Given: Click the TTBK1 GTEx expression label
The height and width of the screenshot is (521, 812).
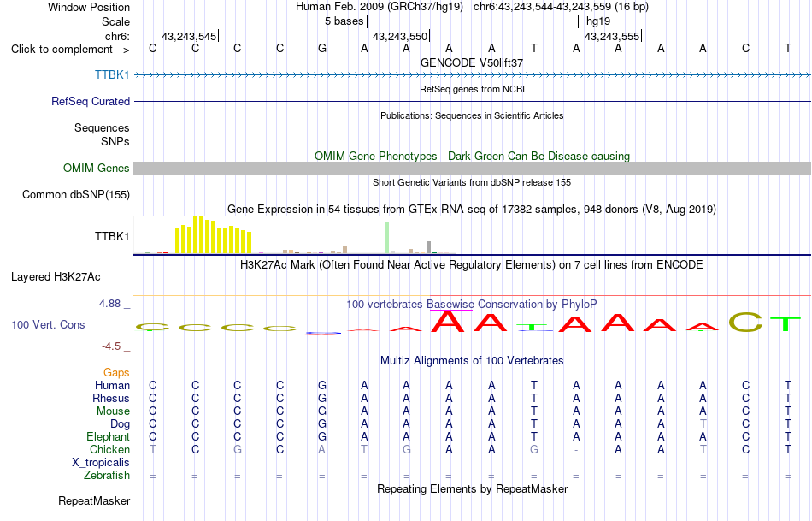Looking at the screenshot, I should click(x=112, y=236).
